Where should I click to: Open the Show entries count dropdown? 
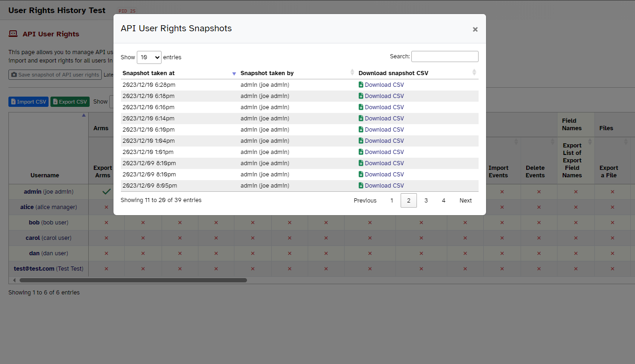(149, 57)
